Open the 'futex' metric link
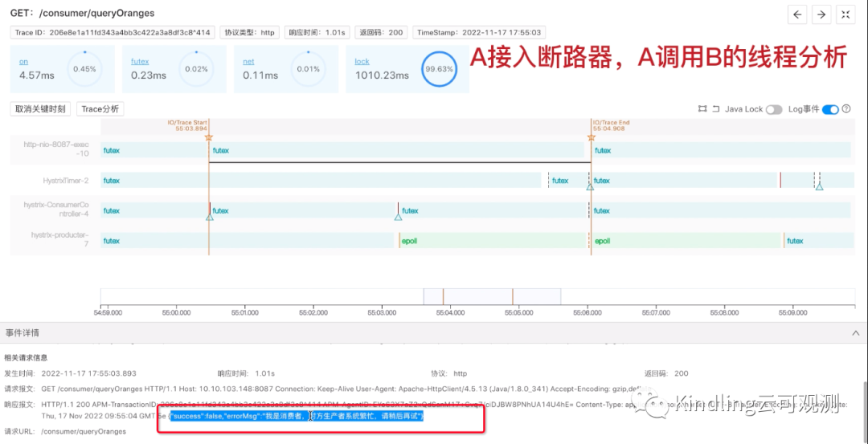The image size is (868, 444). (x=140, y=62)
